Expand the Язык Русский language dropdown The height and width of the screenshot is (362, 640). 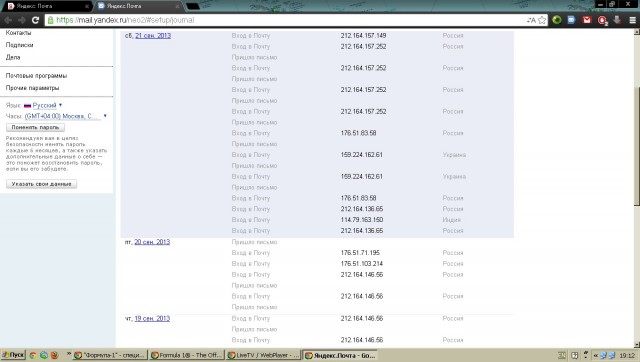tap(47, 105)
